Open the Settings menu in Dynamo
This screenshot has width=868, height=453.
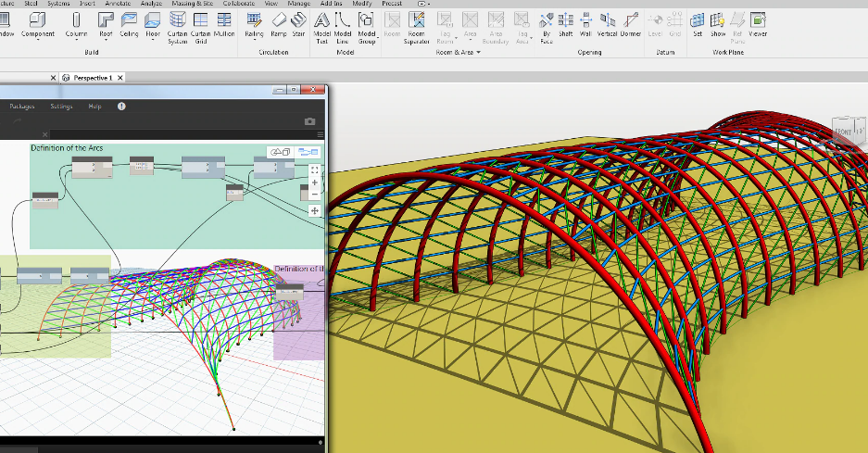61,107
